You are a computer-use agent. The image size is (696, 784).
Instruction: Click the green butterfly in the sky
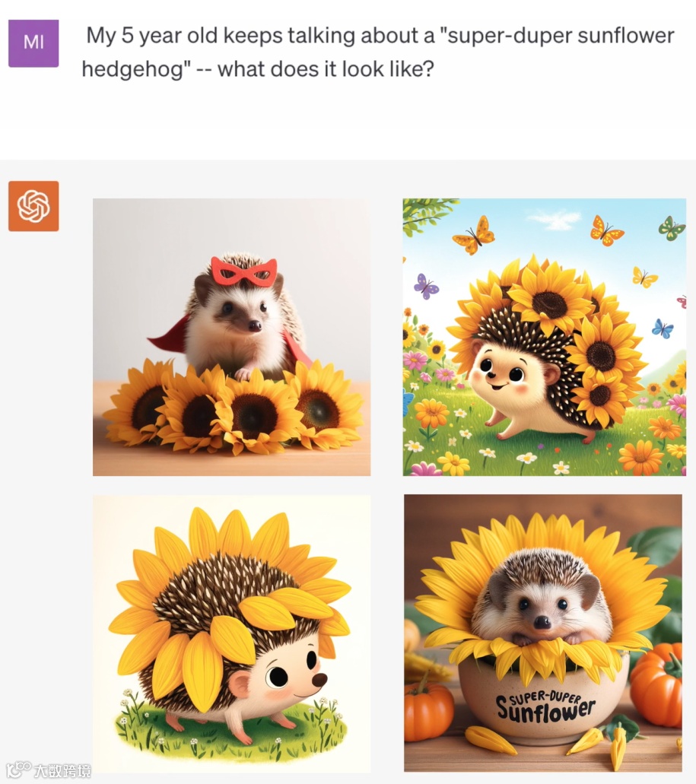(x=672, y=228)
